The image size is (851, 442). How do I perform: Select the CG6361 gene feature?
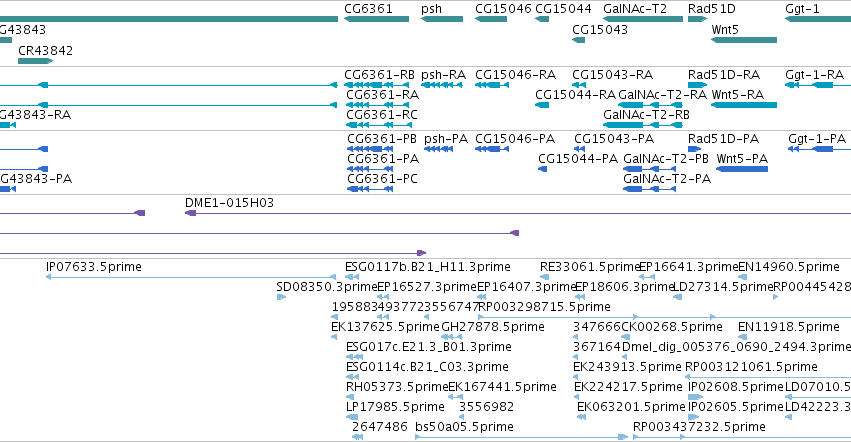click(x=376, y=19)
